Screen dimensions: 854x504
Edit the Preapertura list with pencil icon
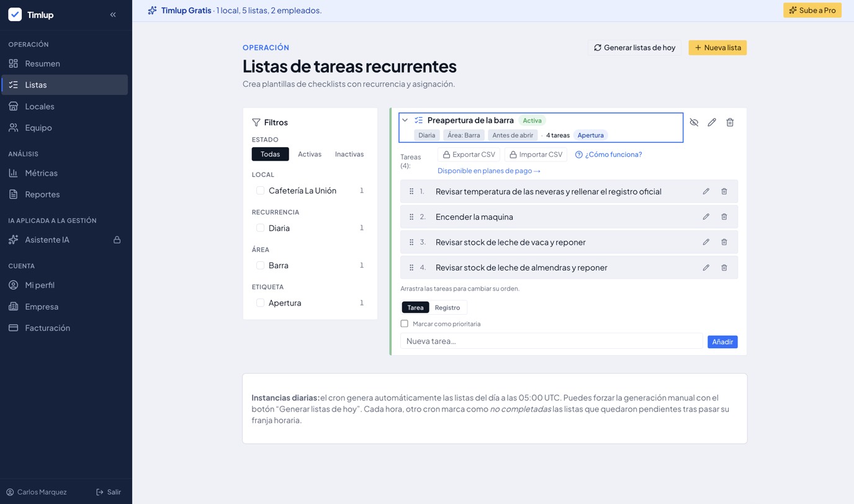[x=712, y=122]
